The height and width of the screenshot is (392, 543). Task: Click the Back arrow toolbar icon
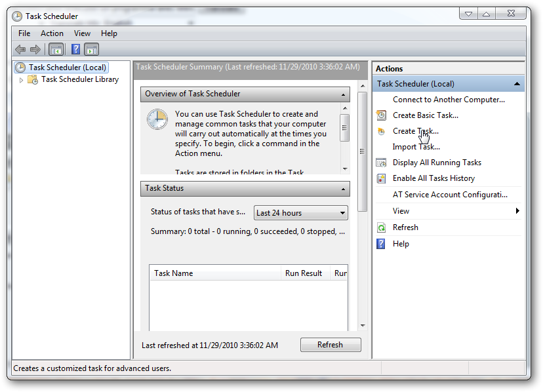click(x=20, y=50)
